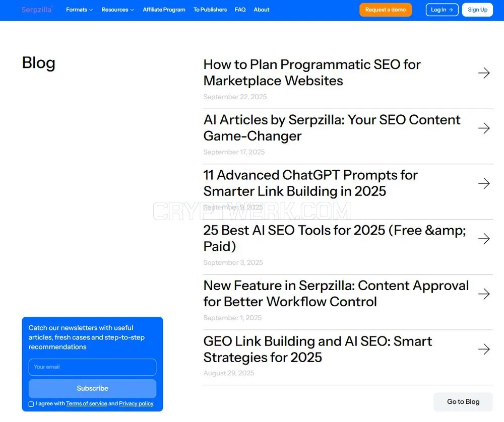Click arrow next to 25 Best AI SEO Tools
This screenshot has height=422, width=504.
pyautogui.click(x=484, y=239)
